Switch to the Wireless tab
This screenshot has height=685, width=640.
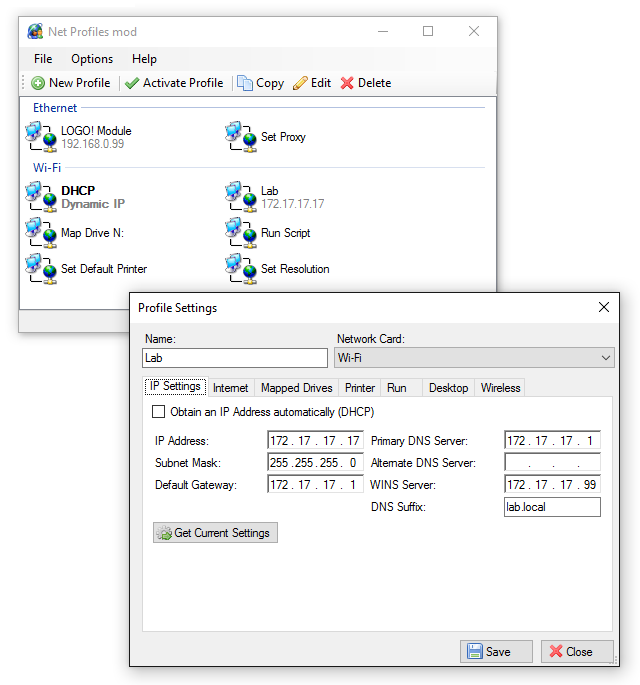500,388
